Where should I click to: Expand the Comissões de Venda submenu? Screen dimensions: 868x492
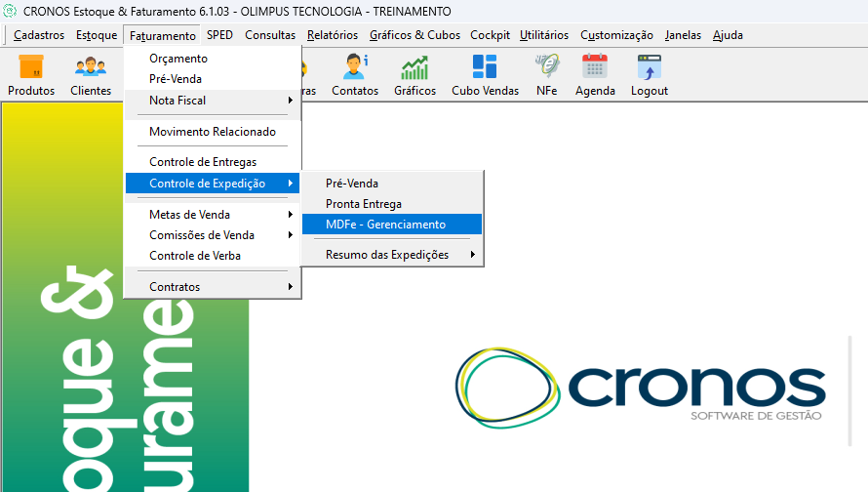213,235
